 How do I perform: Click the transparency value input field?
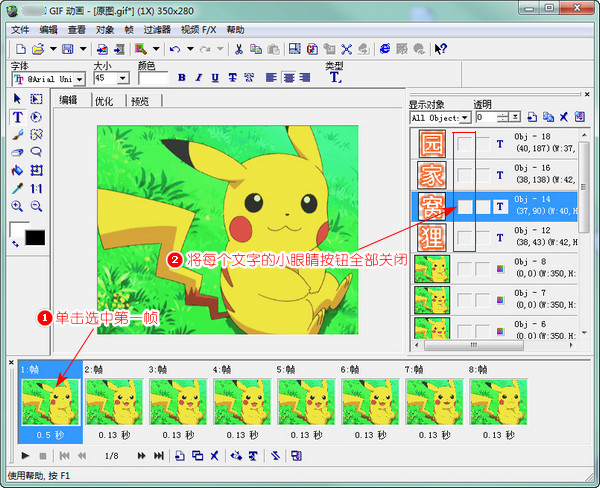[486, 117]
